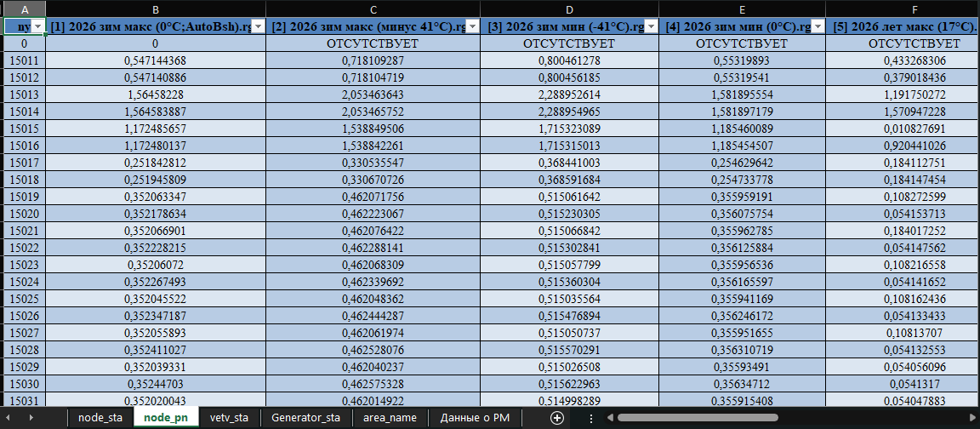Image resolution: width=980 pixels, height=429 pixels.
Task: Select the area_name sheet tab
Action: click(390, 418)
